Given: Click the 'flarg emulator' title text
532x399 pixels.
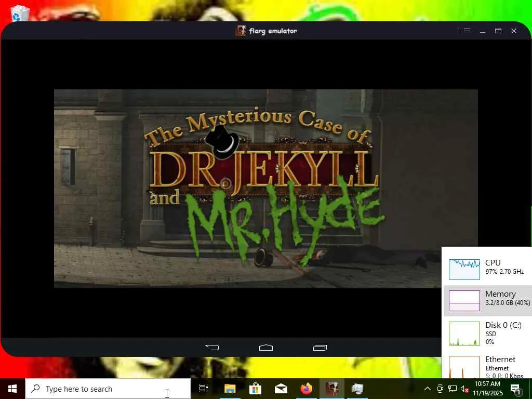Looking at the screenshot, I should click(x=273, y=31).
